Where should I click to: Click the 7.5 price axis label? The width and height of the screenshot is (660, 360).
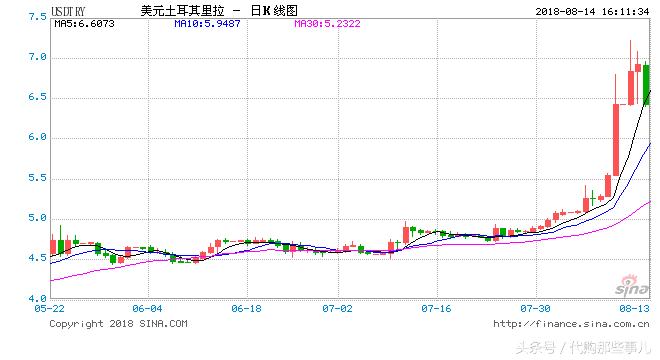[37, 17]
